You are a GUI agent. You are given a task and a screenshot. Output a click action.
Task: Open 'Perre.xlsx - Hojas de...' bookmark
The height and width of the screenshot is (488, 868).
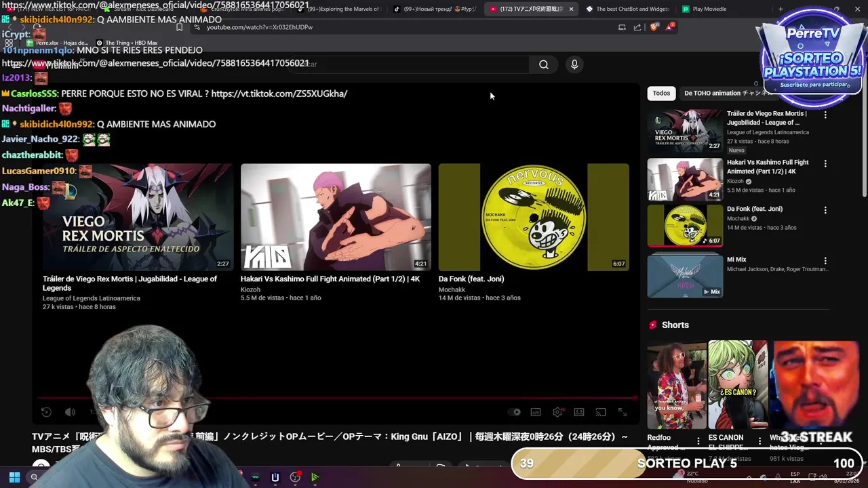tap(57, 43)
